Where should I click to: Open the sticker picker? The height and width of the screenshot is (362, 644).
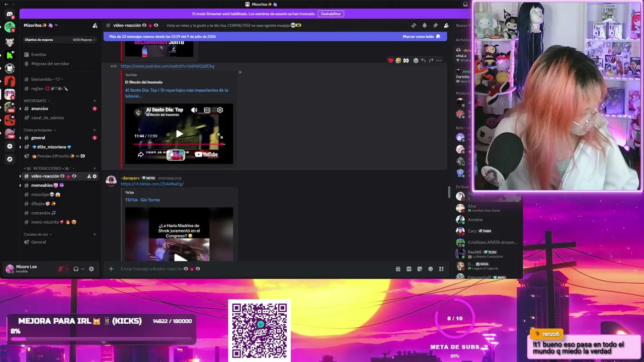[x=420, y=269]
